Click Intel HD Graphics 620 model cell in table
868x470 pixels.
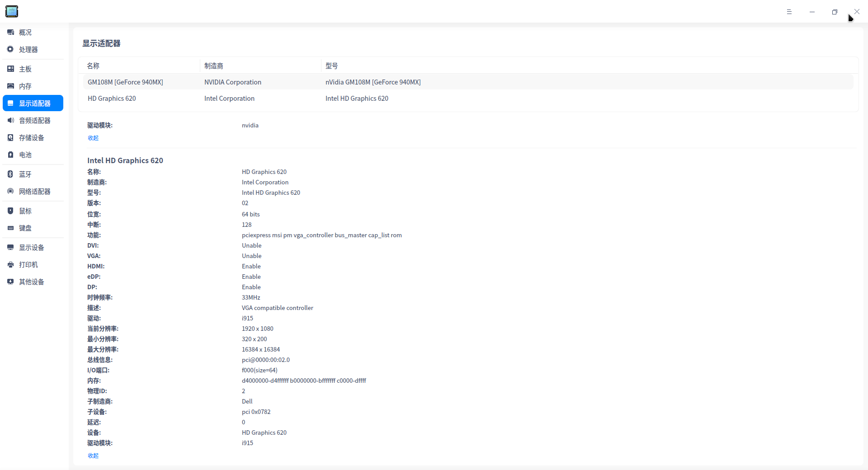pos(357,99)
